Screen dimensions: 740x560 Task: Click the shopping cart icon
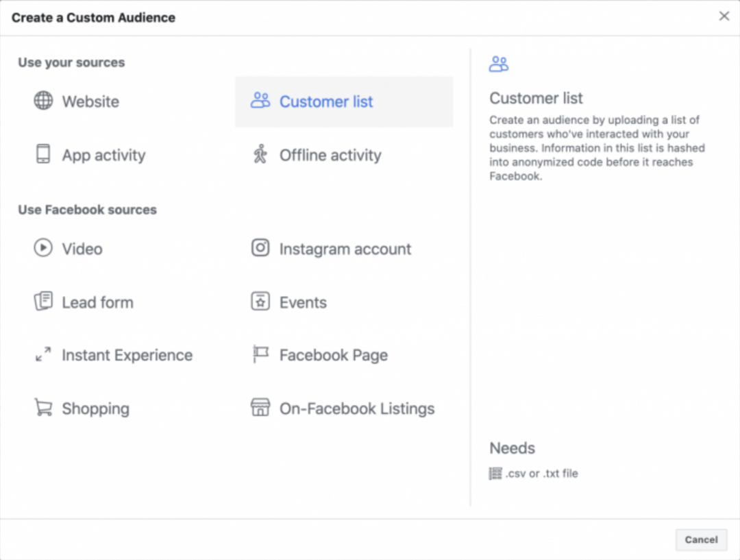point(43,408)
